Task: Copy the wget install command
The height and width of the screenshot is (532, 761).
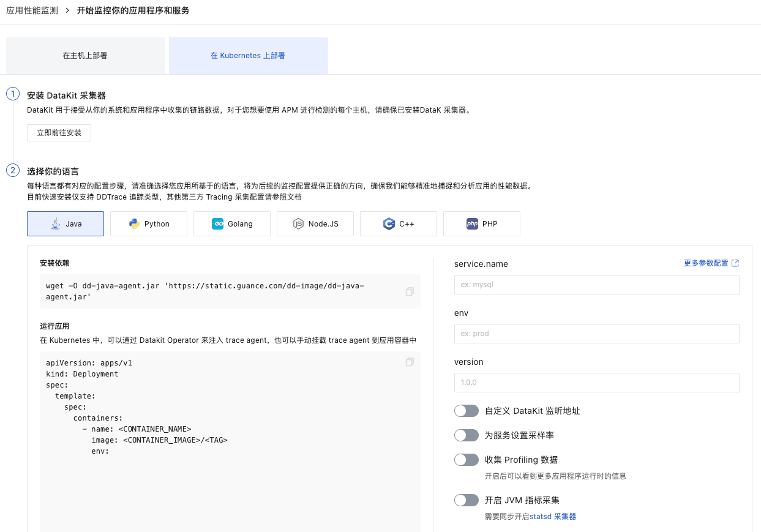Action: (x=410, y=291)
